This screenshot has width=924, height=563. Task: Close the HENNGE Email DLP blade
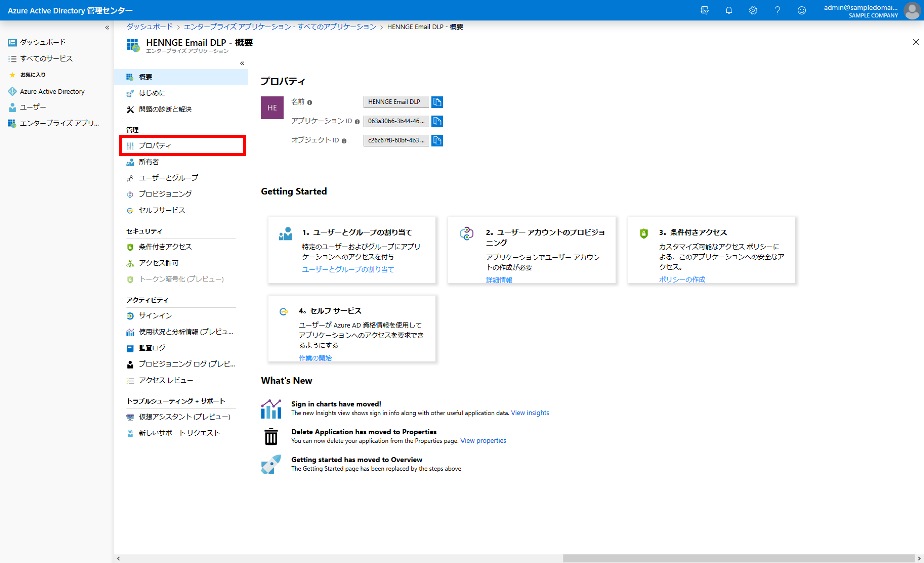pyautogui.click(x=916, y=42)
